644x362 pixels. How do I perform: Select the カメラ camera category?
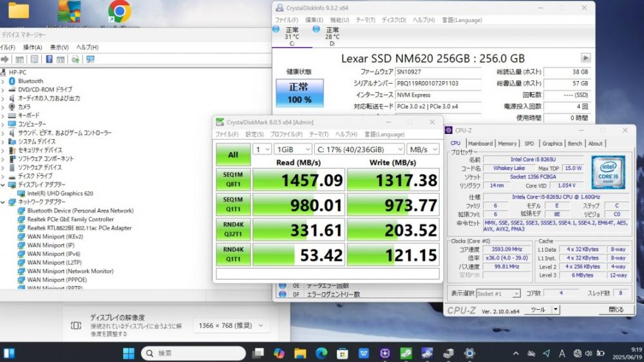click(24, 107)
